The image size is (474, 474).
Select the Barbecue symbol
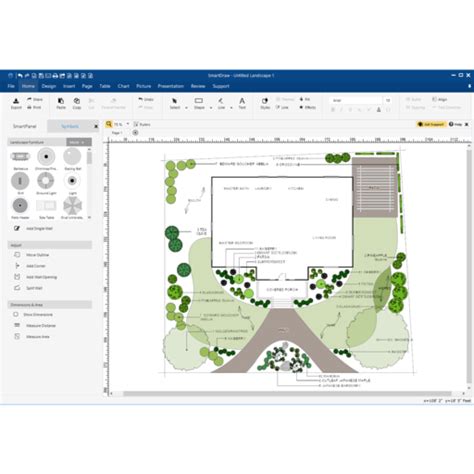coord(20,159)
